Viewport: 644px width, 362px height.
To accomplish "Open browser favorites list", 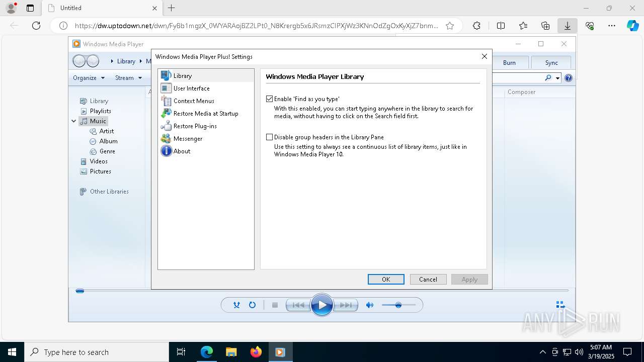I will point(523,26).
